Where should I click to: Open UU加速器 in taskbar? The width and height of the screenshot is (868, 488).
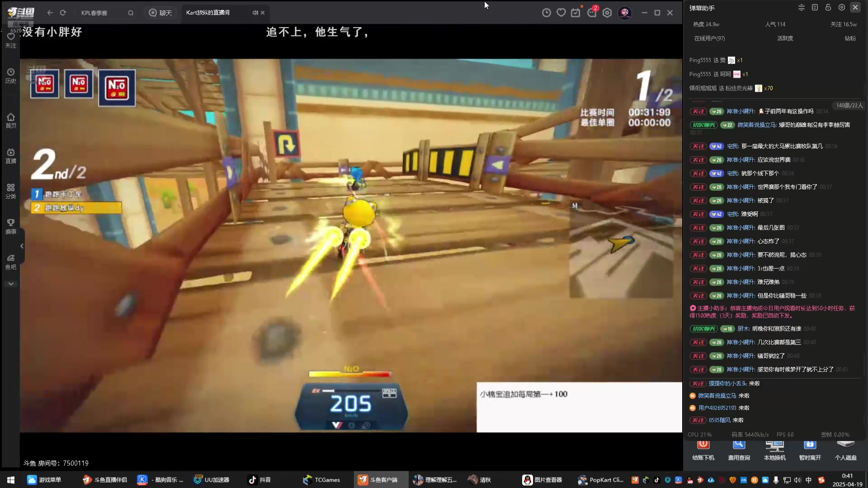(x=212, y=480)
